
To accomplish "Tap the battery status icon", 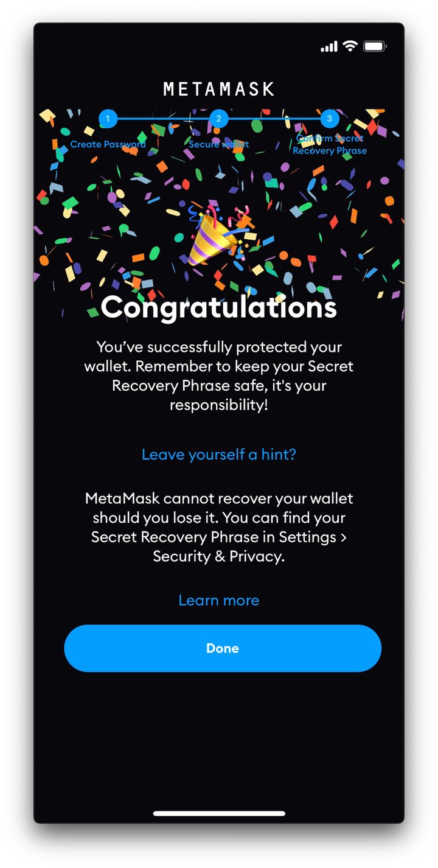I will coord(375,46).
